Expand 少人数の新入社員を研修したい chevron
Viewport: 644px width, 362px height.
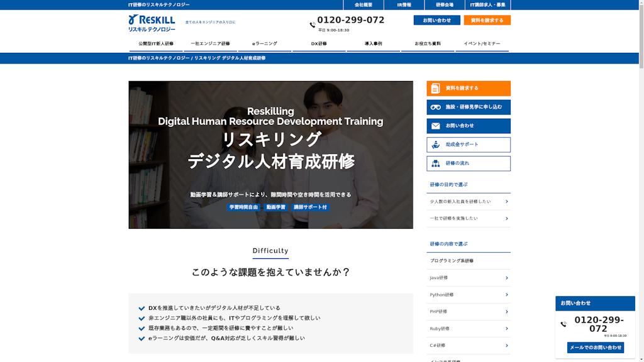pos(506,202)
